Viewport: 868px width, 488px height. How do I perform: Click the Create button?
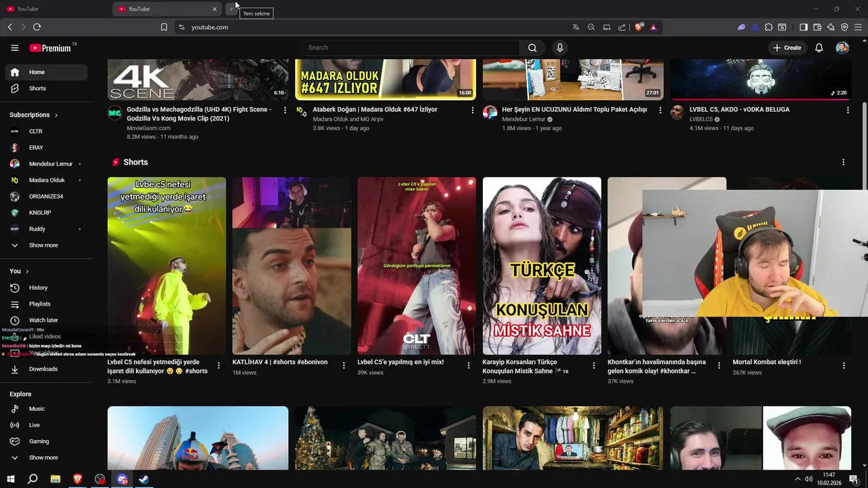pyautogui.click(x=787, y=47)
